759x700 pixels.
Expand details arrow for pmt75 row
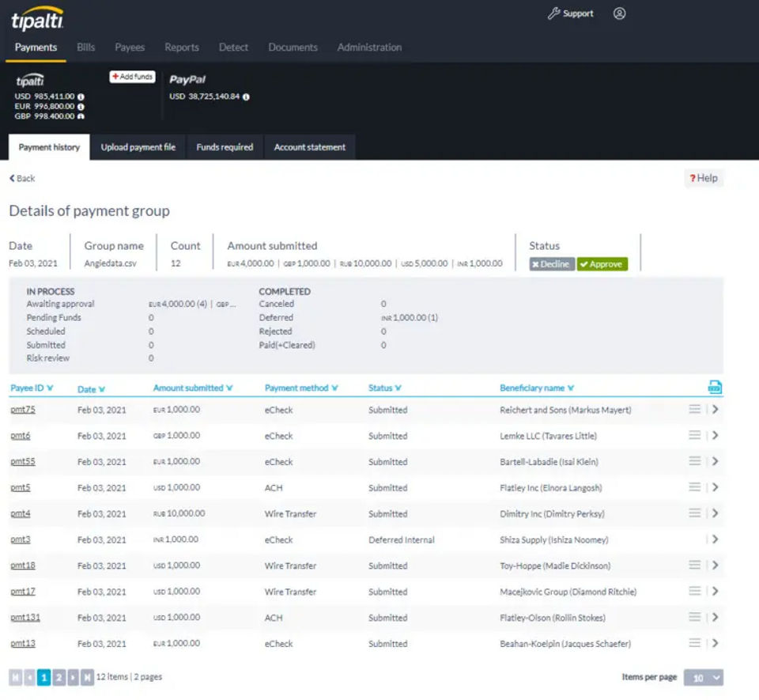[716, 410]
